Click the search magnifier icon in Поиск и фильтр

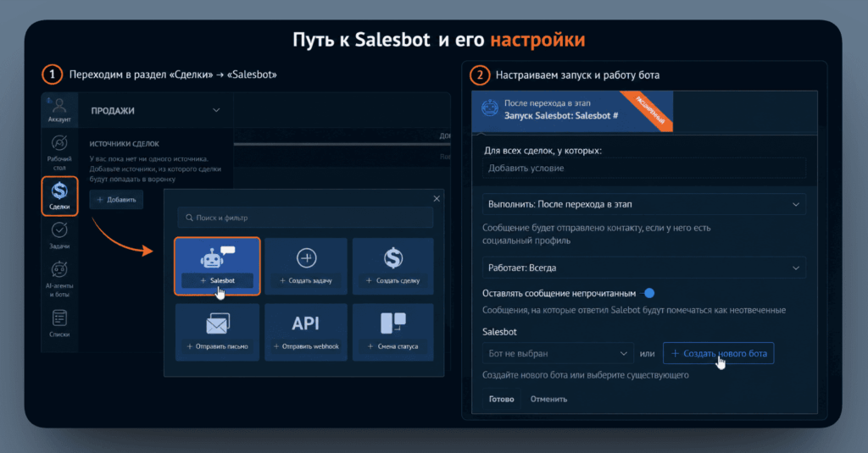coord(189,218)
